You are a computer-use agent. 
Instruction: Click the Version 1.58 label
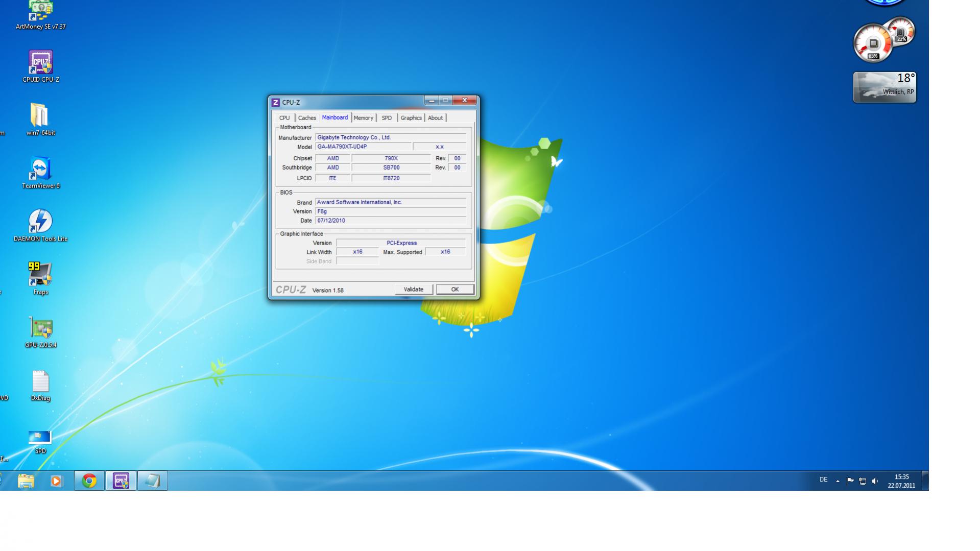(328, 290)
